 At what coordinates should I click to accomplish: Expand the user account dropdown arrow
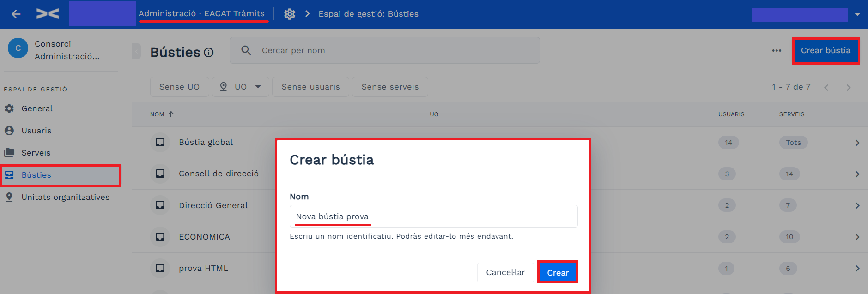tap(857, 14)
